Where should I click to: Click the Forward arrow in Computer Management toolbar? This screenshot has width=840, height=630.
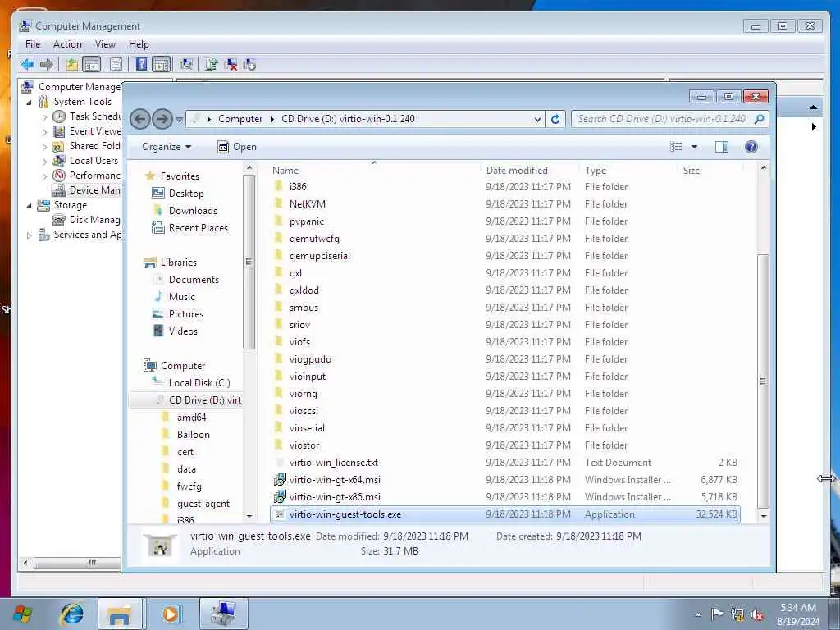pyautogui.click(x=47, y=65)
